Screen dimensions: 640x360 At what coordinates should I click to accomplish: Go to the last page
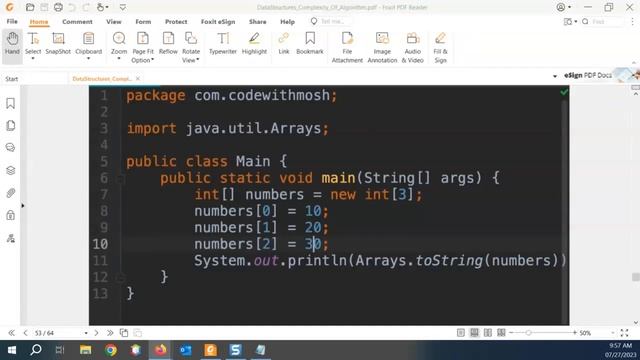110,333
